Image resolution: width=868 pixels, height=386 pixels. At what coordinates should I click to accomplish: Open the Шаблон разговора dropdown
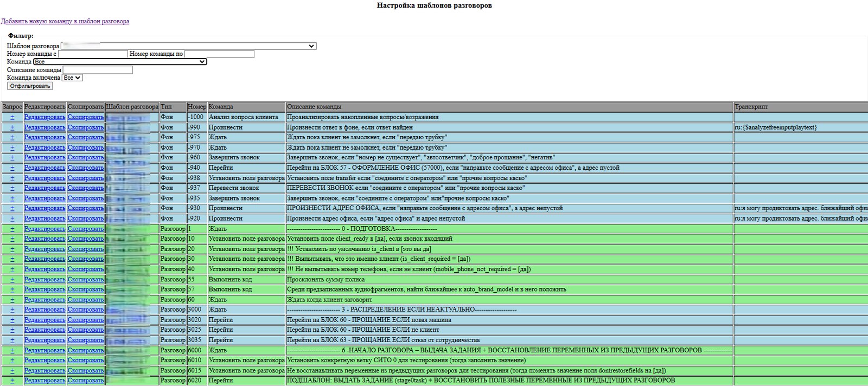(x=189, y=46)
